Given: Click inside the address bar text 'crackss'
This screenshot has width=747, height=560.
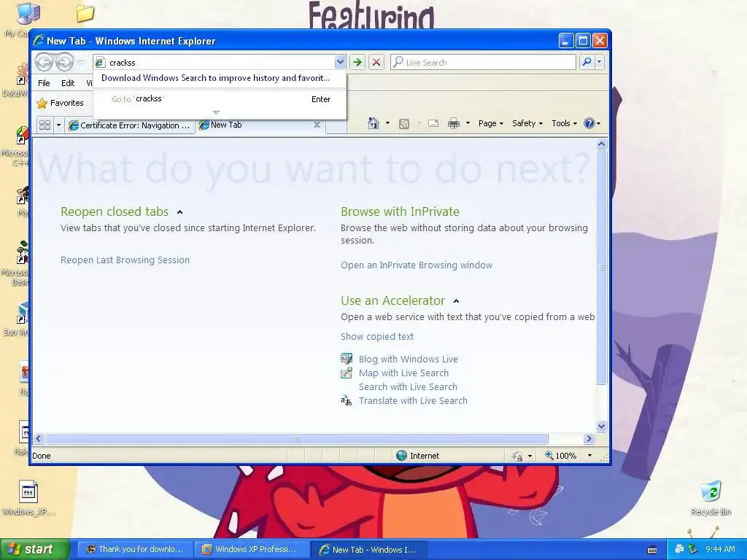Looking at the screenshot, I should click(123, 63).
